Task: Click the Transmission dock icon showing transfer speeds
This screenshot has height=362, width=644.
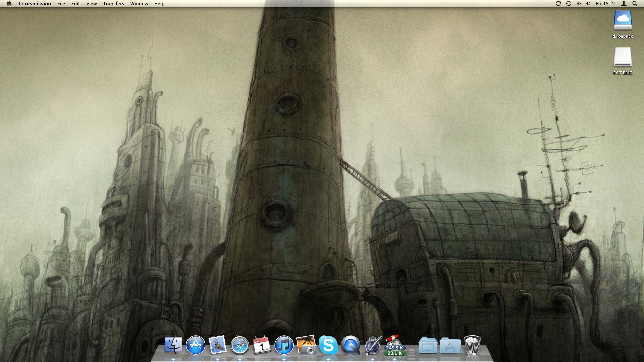Action: pos(394,345)
